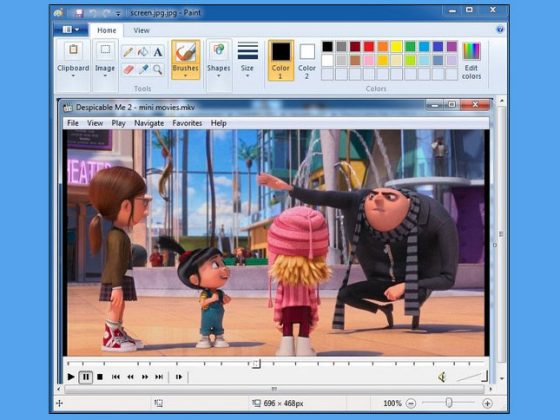Pick the black color swatch
Viewport: 560px width, 420px height.
coord(328,46)
